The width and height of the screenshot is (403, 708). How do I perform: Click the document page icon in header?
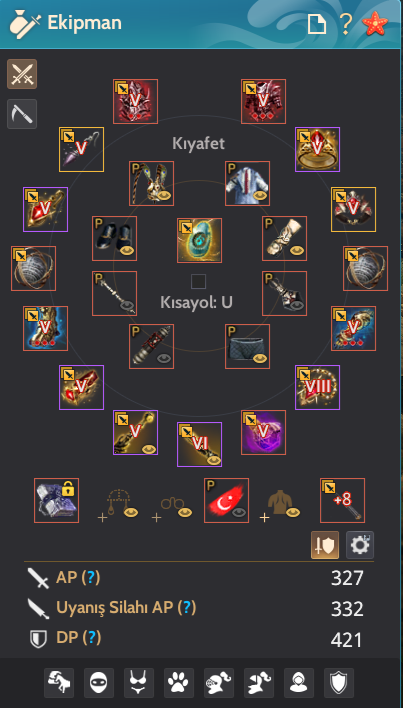click(317, 24)
